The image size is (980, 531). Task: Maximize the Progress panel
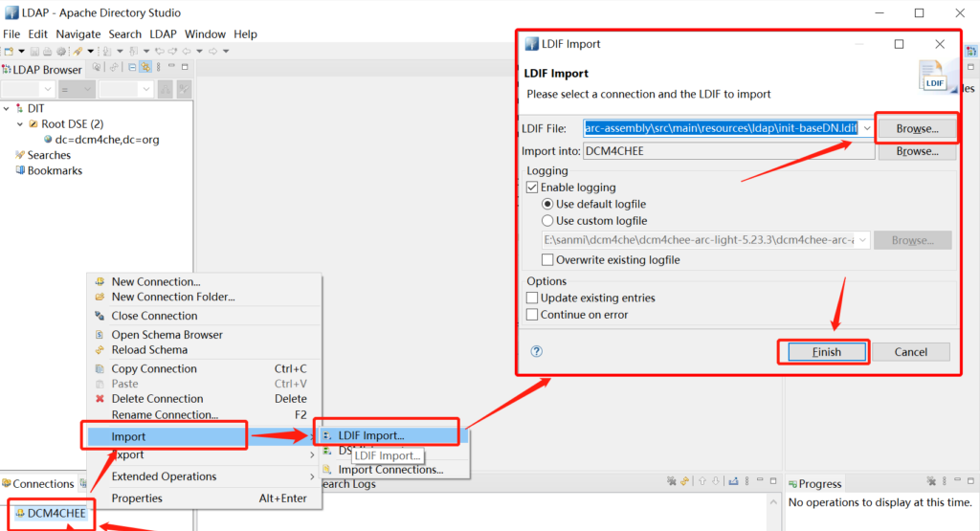(x=970, y=481)
